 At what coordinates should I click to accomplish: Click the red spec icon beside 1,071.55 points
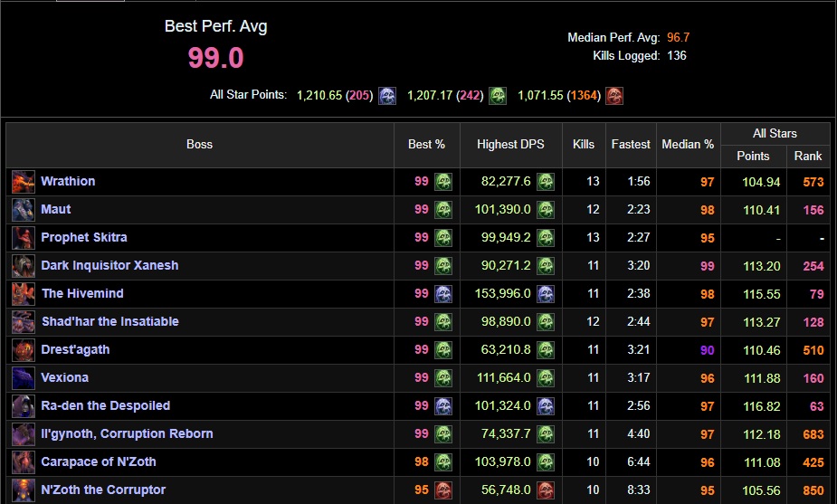[614, 96]
